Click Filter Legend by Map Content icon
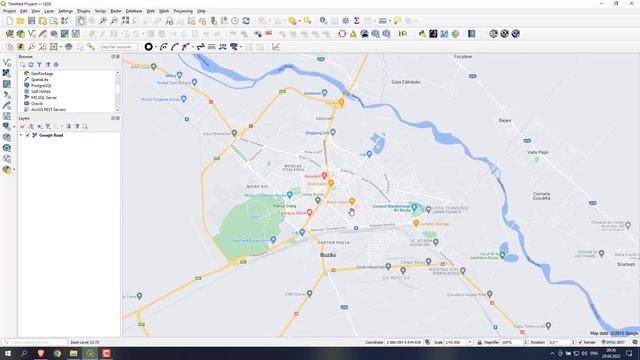The image size is (640, 360). 48,127
